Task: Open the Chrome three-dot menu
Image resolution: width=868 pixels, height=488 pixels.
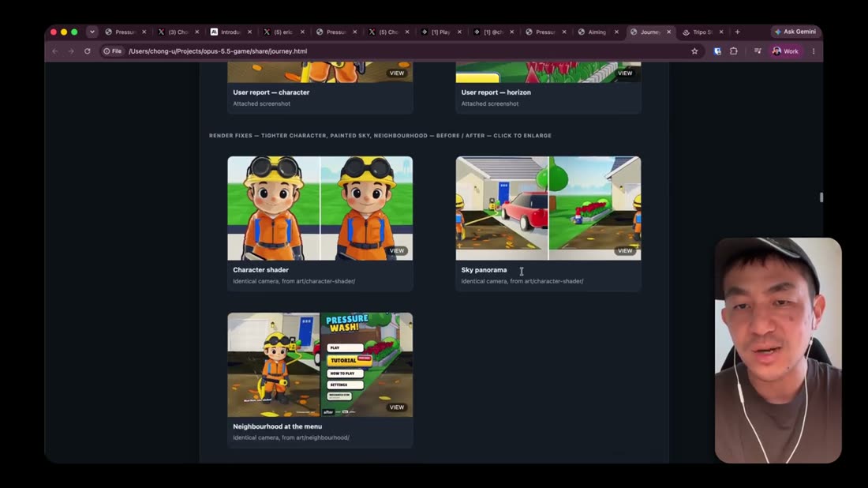Action: (x=814, y=51)
